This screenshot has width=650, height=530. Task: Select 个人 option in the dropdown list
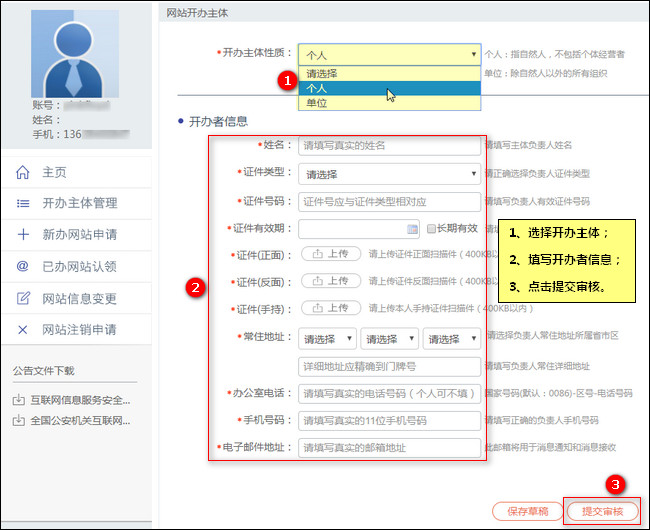point(389,88)
